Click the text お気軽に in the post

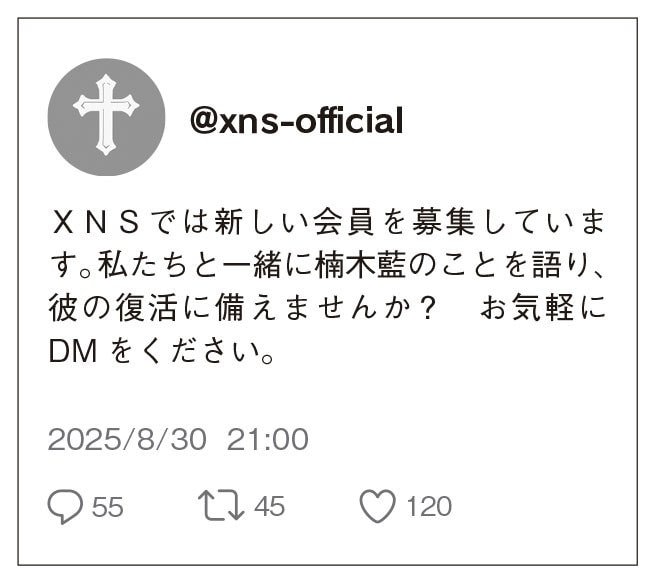[x=543, y=308]
